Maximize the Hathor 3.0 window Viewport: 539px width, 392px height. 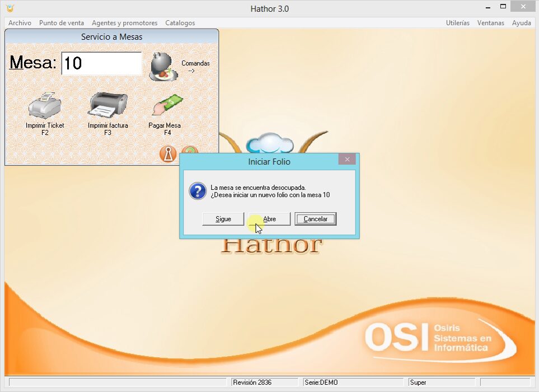tap(503, 7)
